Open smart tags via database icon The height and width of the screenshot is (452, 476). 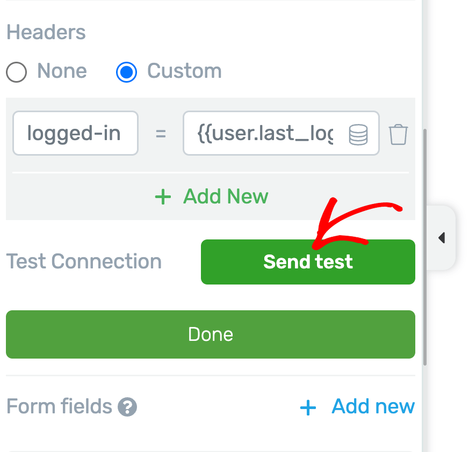point(358,134)
